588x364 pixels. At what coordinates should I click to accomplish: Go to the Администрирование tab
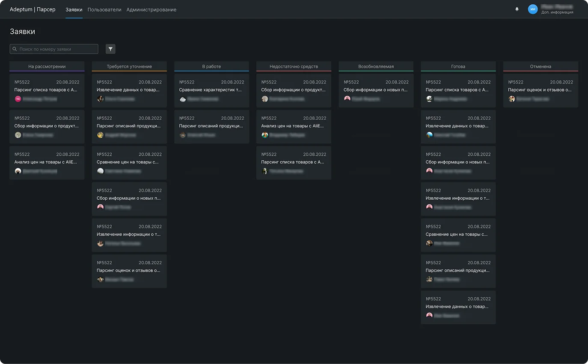[151, 9]
